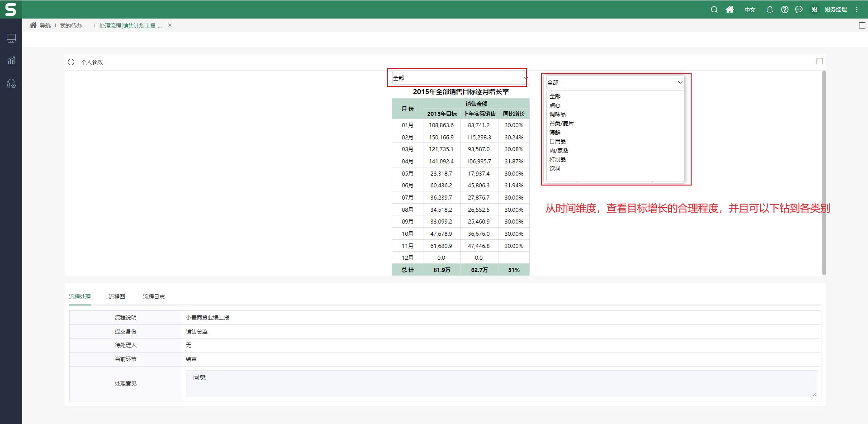This screenshot has height=424, width=868.
Task: Click the 财务经理 username
Action: (835, 10)
